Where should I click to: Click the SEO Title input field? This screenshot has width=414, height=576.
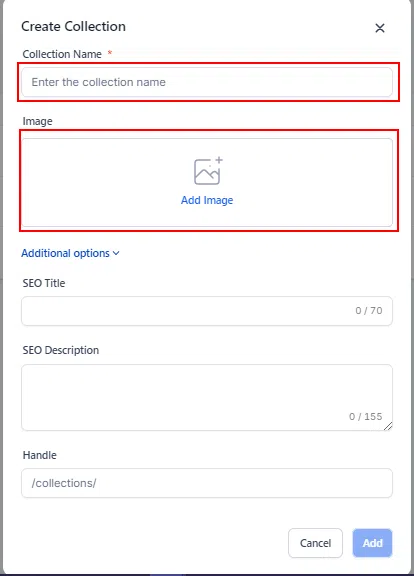[207, 311]
